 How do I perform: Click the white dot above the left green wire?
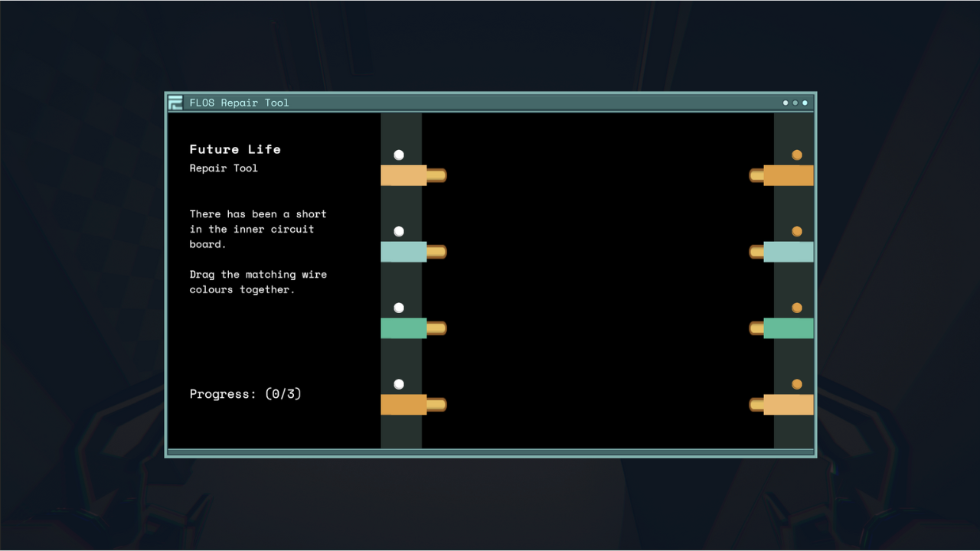click(x=399, y=308)
